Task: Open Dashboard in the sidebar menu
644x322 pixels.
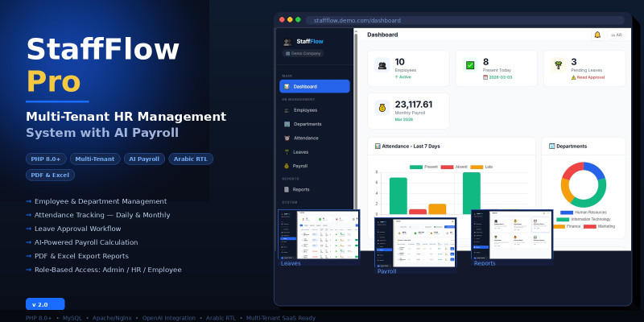Action: point(314,86)
